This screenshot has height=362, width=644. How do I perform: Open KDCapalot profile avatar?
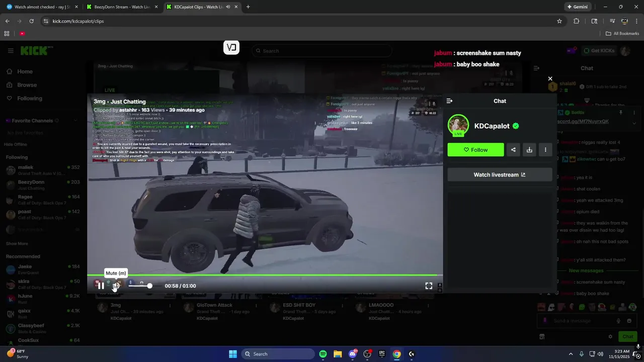(458, 125)
